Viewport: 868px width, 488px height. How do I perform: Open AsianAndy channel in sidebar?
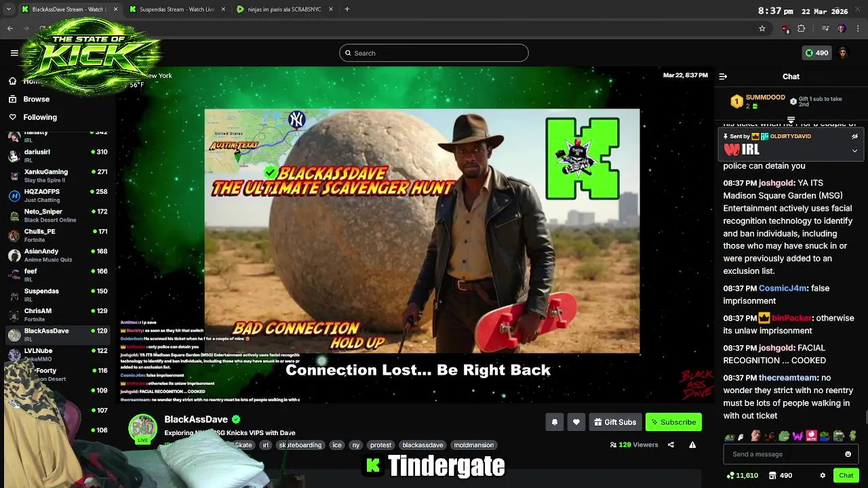point(58,255)
